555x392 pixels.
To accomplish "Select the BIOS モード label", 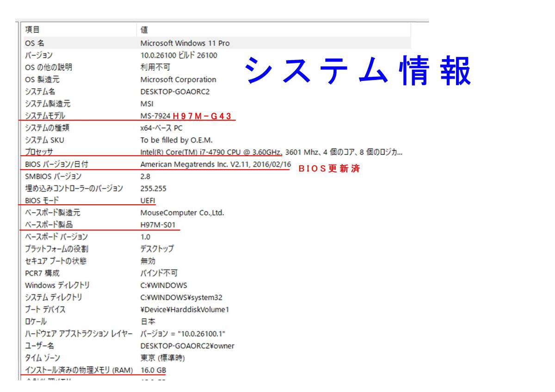I will (42, 201).
